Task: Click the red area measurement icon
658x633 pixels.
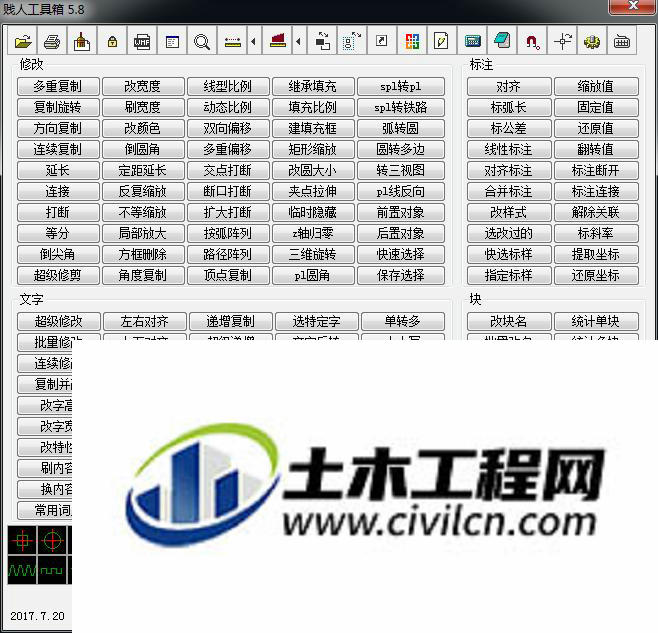Action: click(277, 41)
